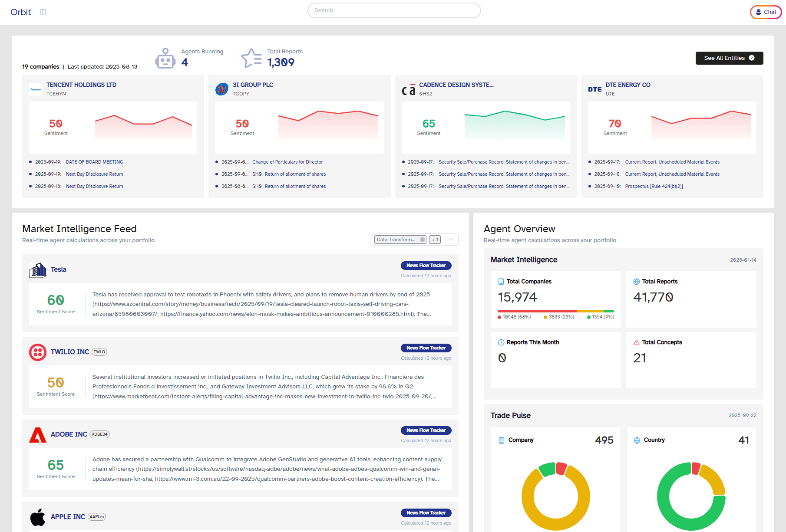Expand the feed filter dropdown chevron
The width and height of the screenshot is (786, 532).
[x=451, y=240]
